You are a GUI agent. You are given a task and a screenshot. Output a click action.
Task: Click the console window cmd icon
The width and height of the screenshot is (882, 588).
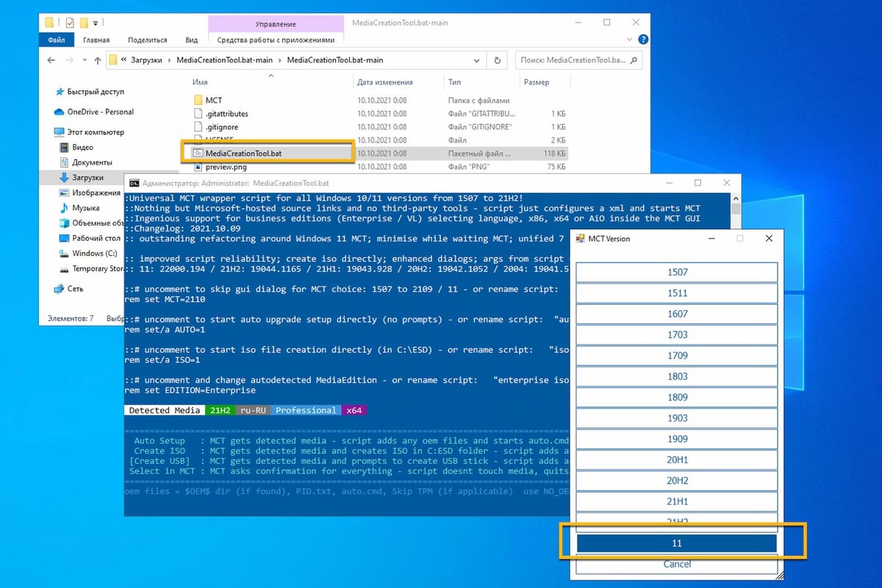tap(135, 182)
